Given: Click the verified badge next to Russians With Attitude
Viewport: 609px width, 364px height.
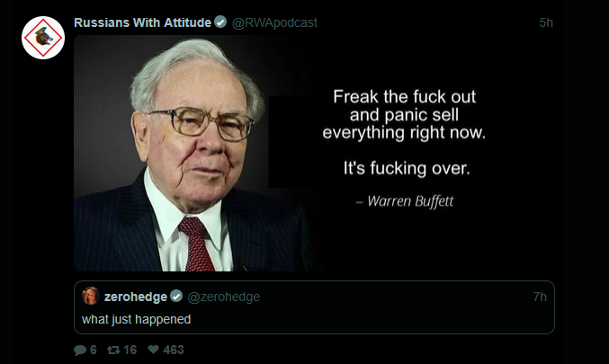Looking at the screenshot, I should click(x=220, y=22).
